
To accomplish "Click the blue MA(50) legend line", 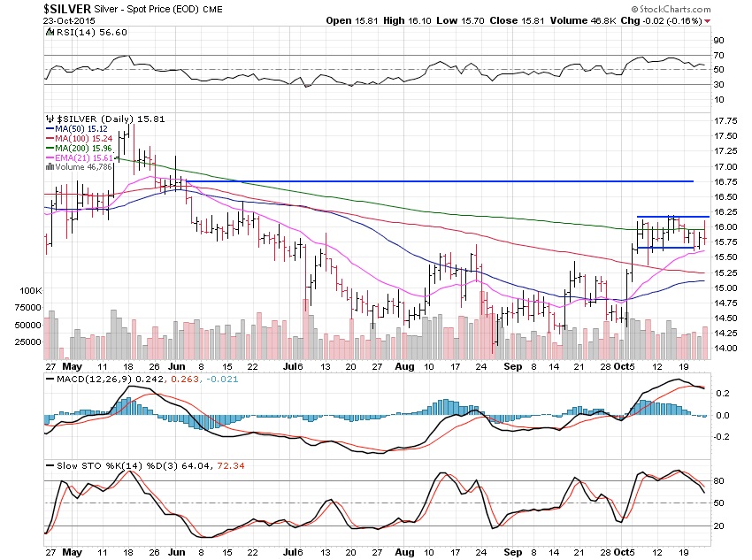I will click(x=48, y=129).
